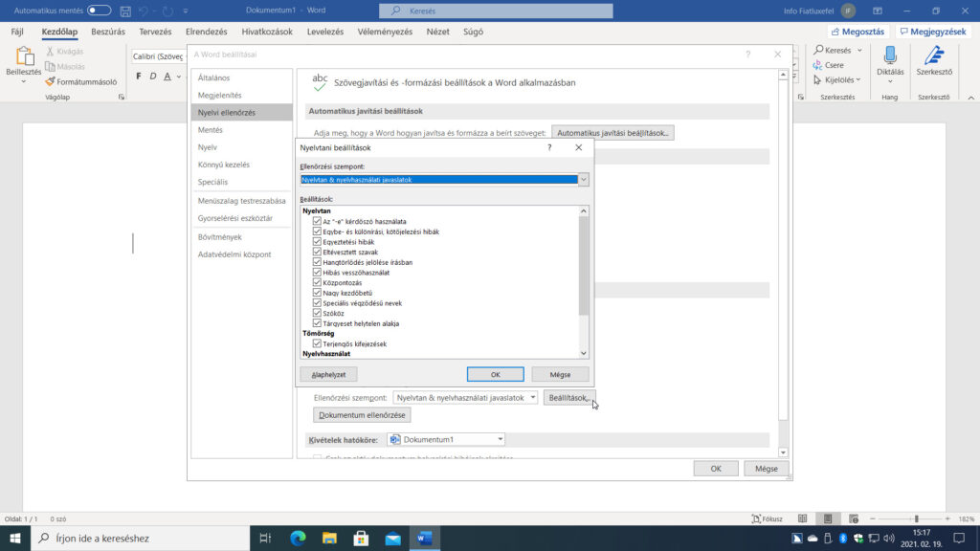Click the Copy (Másolás) icon
The width and height of the screenshot is (980, 551).
tap(50, 66)
